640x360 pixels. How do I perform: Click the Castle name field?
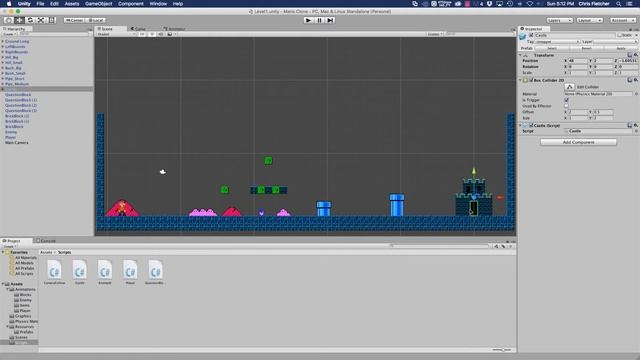point(575,35)
